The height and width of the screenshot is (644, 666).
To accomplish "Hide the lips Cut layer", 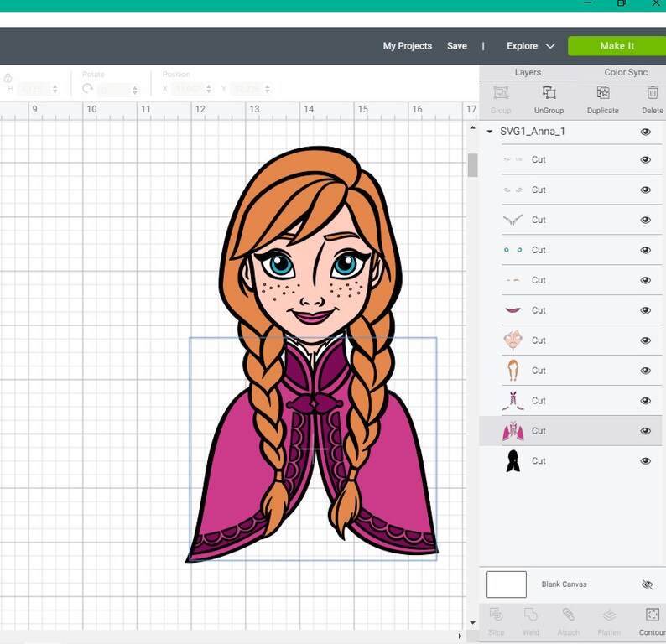I will (645, 310).
